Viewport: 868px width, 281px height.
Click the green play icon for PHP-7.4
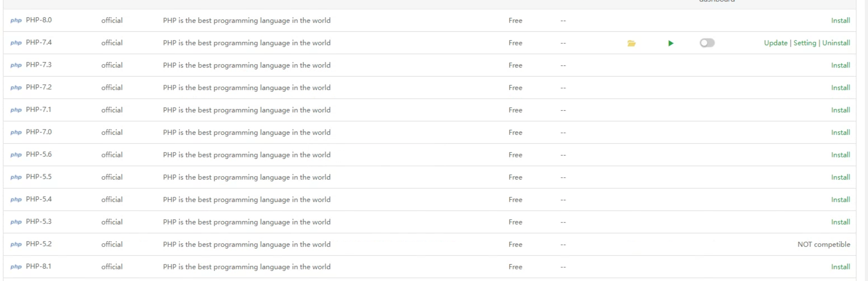[x=671, y=43]
